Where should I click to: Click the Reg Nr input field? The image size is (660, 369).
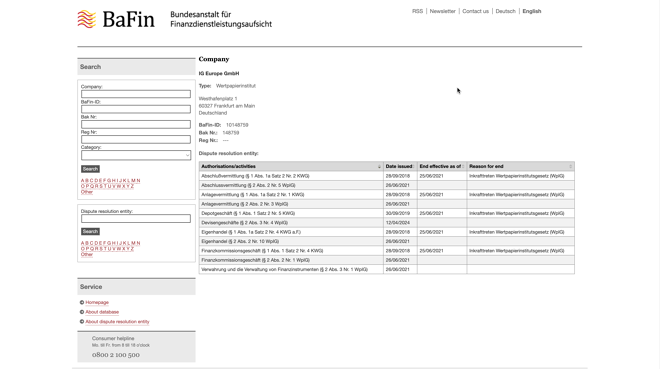point(136,139)
